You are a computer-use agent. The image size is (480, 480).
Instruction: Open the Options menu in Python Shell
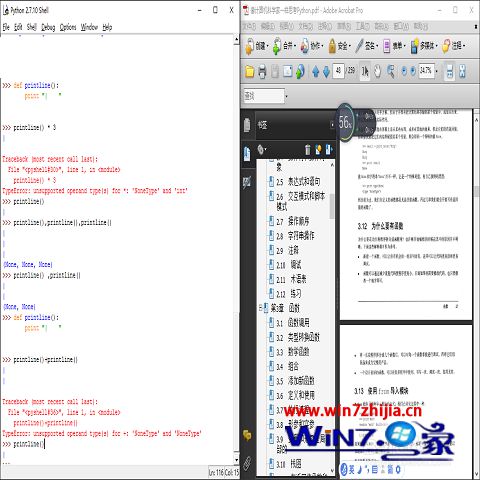coord(68,27)
